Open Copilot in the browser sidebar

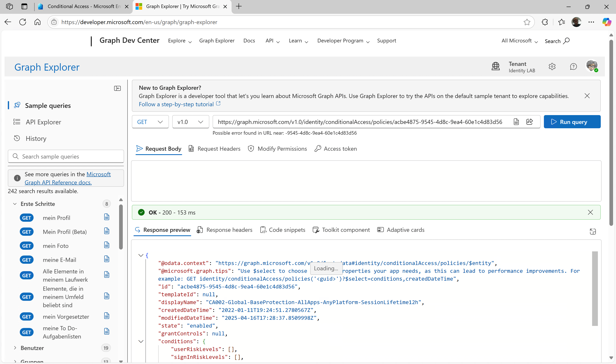(x=607, y=22)
